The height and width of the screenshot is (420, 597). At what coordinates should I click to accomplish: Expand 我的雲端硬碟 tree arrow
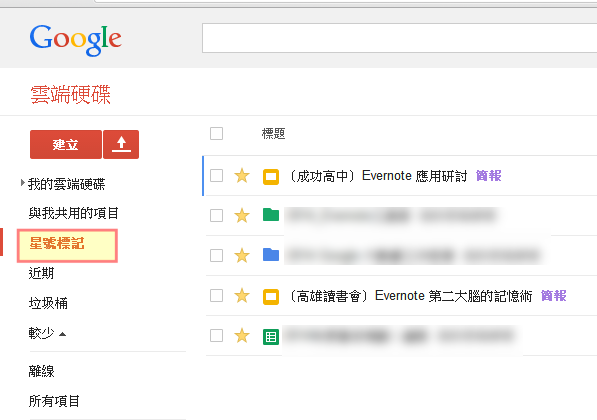(x=22, y=183)
